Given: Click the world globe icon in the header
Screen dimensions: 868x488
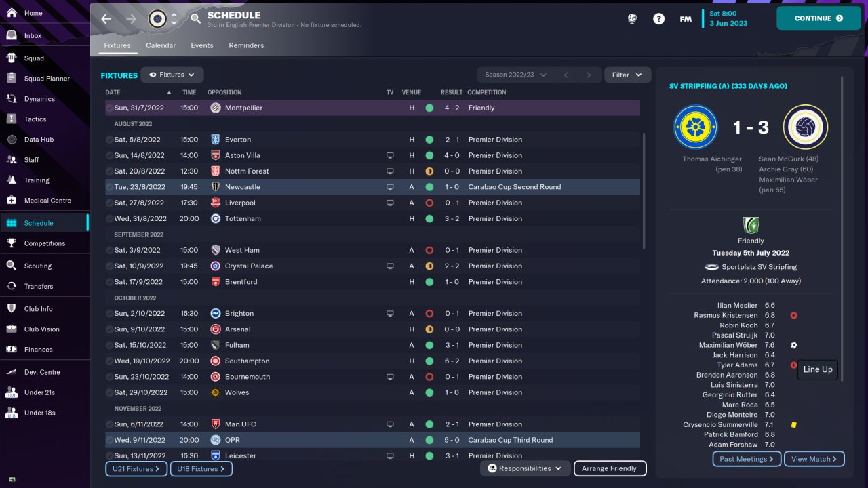Looking at the screenshot, I should [x=632, y=19].
